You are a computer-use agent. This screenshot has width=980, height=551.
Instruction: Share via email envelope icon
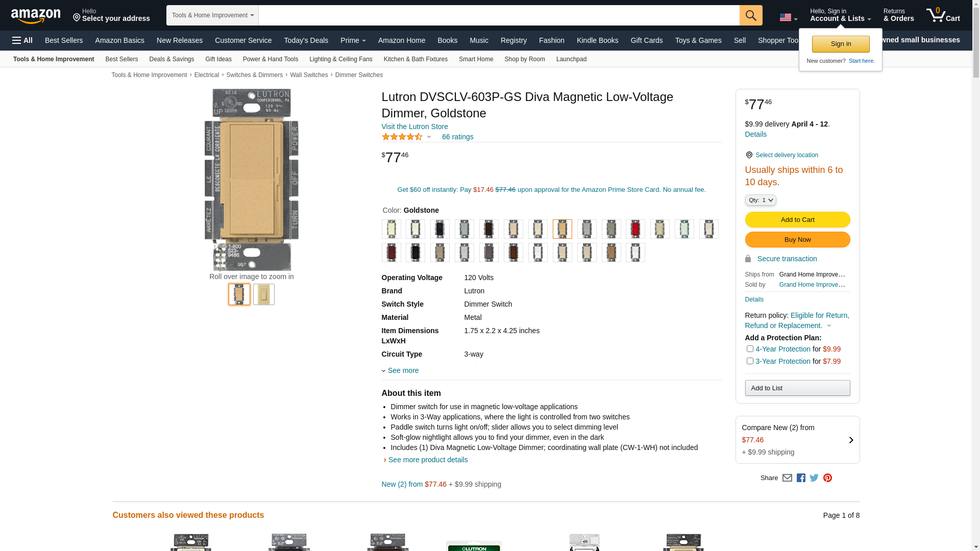click(x=787, y=478)
